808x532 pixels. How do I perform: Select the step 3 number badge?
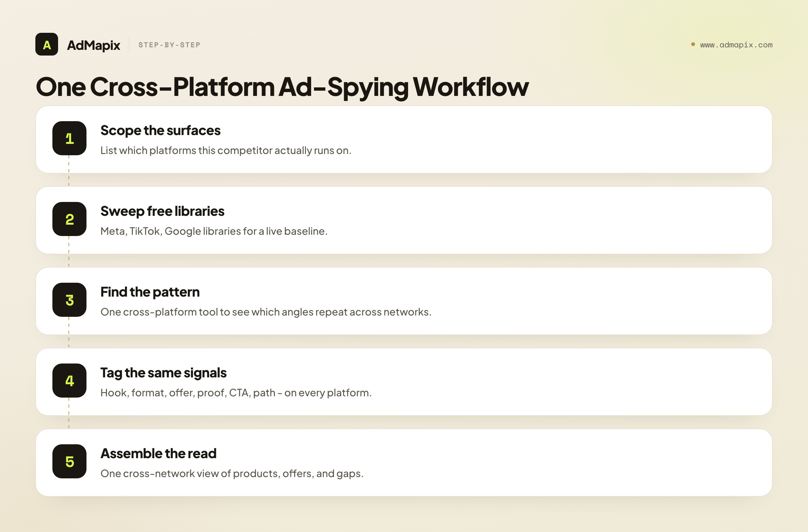click(69, 300)
